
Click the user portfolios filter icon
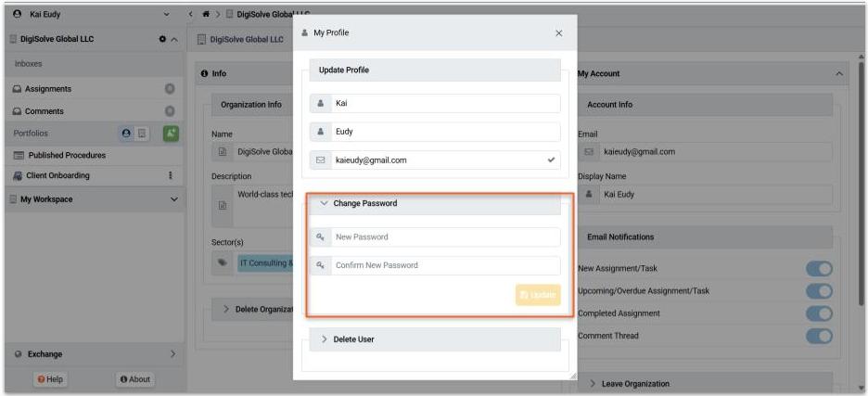click(126, 134)
